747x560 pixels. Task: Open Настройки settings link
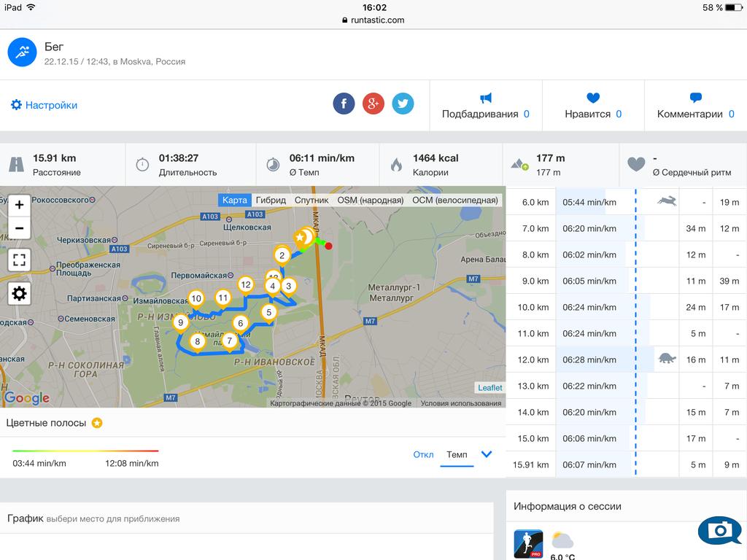click(44, 105)
